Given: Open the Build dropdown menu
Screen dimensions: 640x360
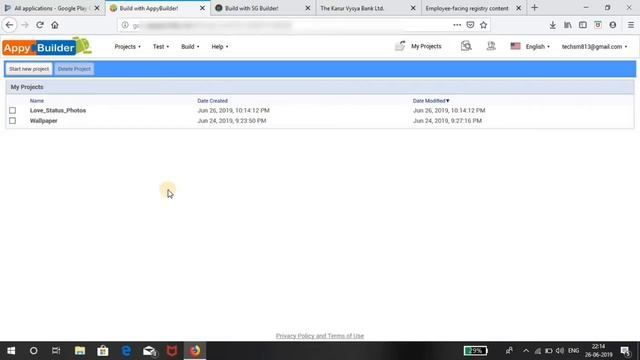Looking at the screenshot, I should (190, 47).
